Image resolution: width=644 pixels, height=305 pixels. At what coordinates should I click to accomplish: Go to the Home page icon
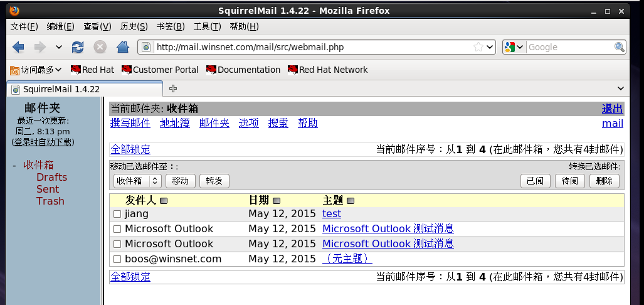tap(123, 47)
